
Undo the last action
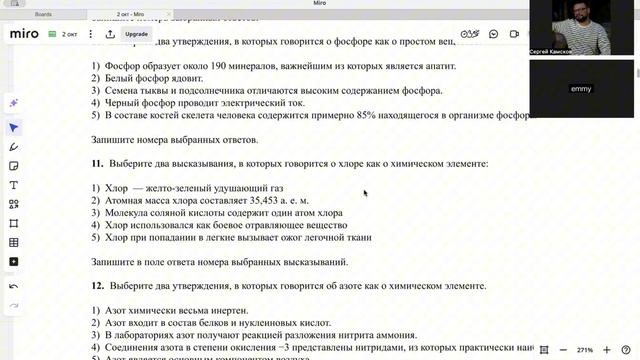tap(13, 287)
